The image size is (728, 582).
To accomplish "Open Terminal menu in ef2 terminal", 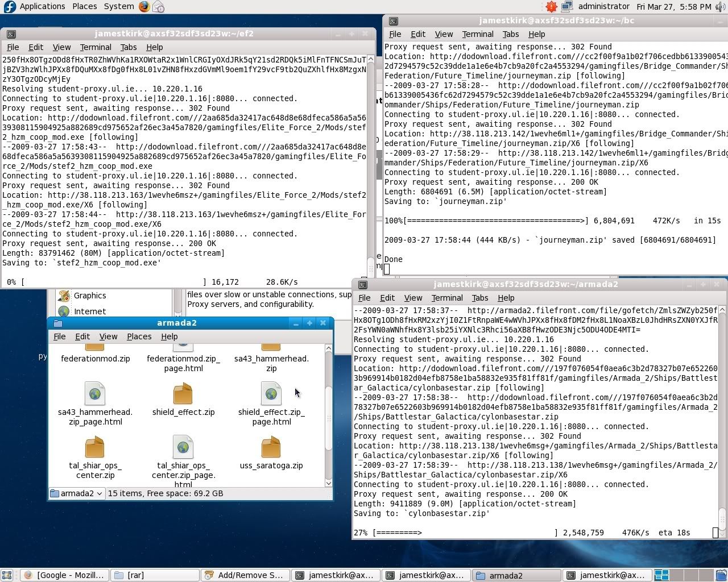I will pos(96,47).
